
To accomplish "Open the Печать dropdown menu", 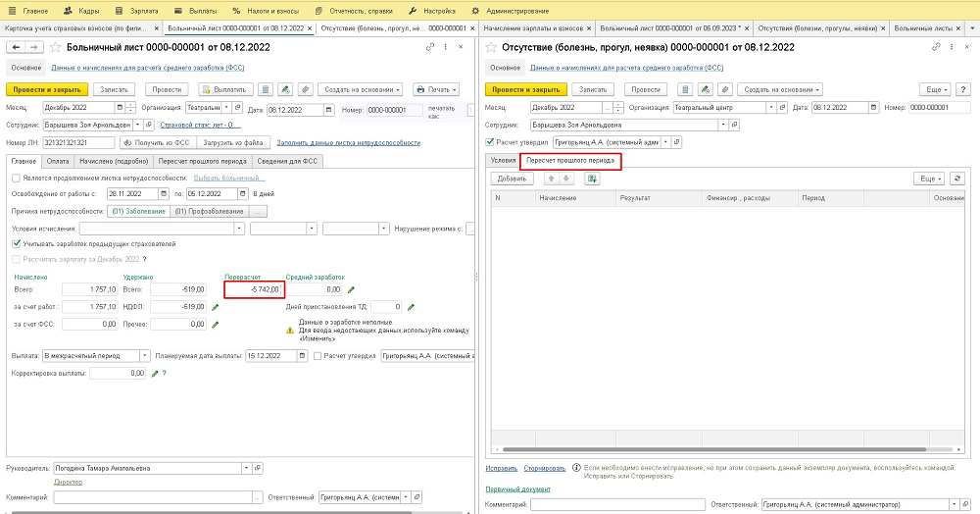I will tap(436, 89).
